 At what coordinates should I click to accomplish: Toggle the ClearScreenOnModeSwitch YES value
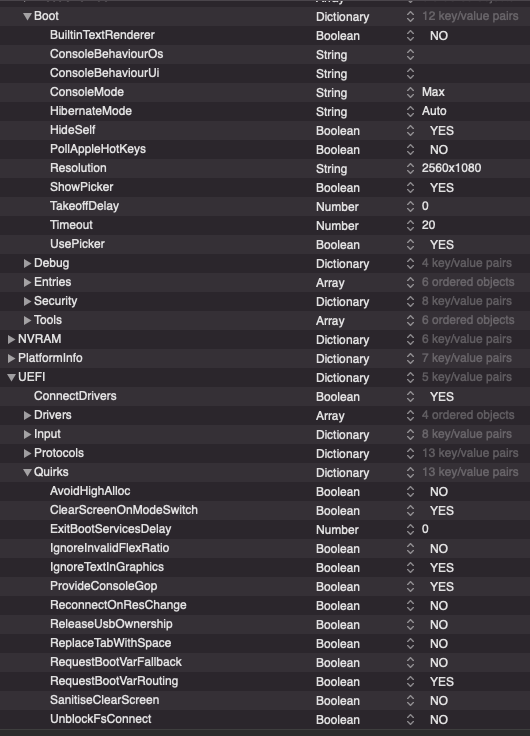pyautogui.click(x=442, y=511)
